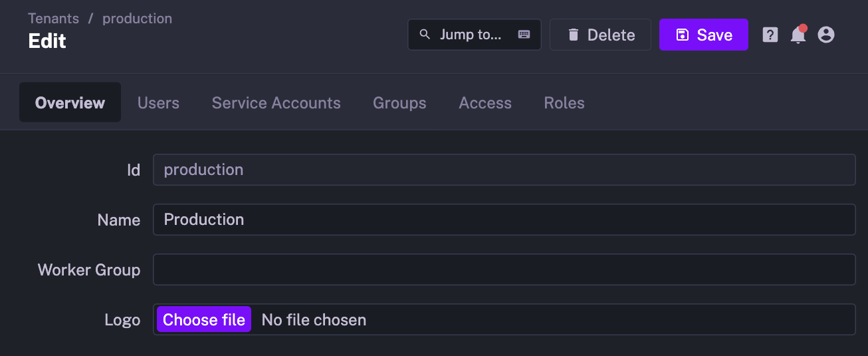This screenshot has width=868, height=356.
Task: Click into the Worker Group field
Action: point(504,269)
